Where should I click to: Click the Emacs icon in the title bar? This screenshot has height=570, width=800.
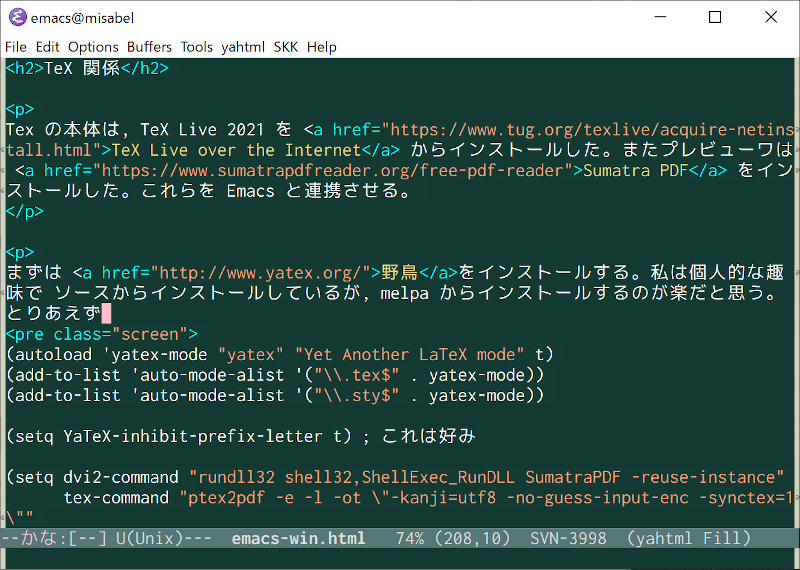(x=17, y=17)
